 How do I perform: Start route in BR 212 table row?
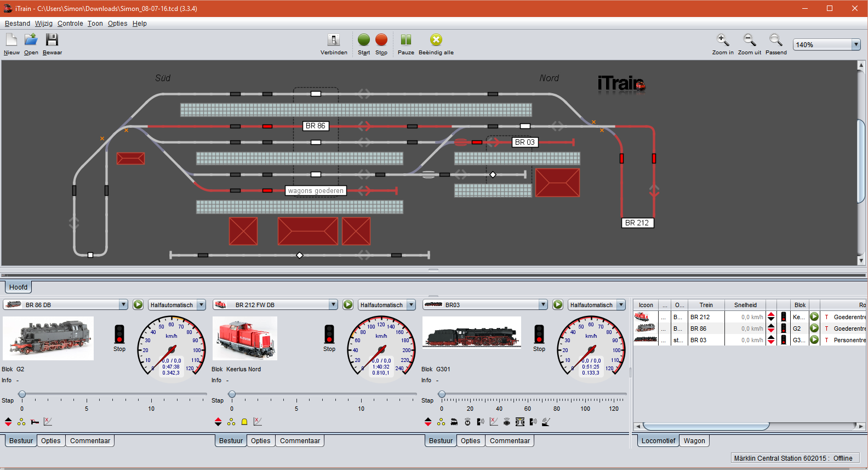pyautogui.click(x=814, y=317)
